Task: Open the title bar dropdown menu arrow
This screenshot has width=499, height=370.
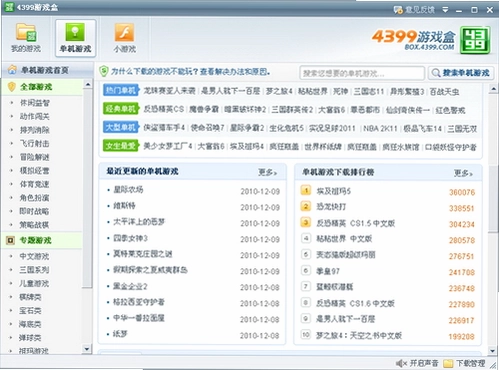Action: point(445,10)
